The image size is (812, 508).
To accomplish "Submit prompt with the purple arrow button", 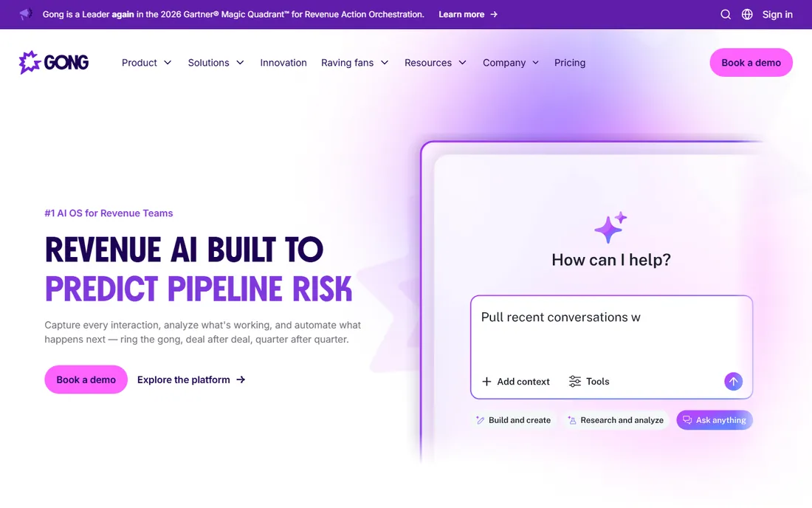I will (733, 382).
